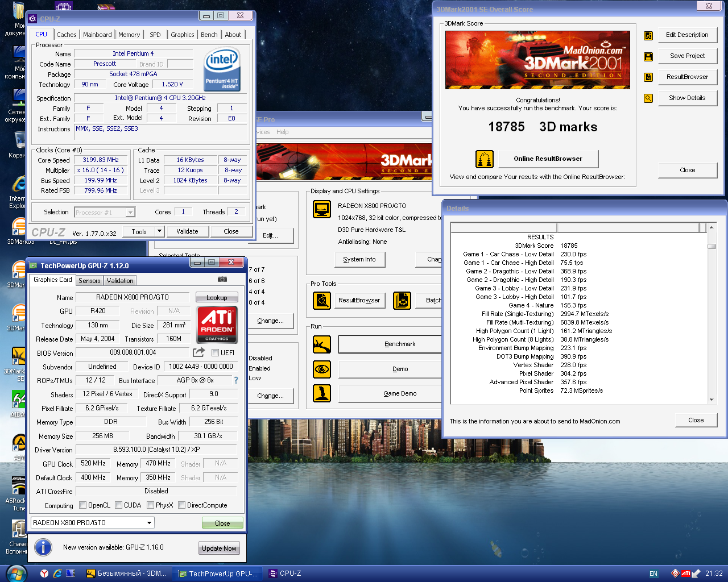Click the Details list scrollbar thumb
This screenshot has height=582, width=728.
pos(712,247)
